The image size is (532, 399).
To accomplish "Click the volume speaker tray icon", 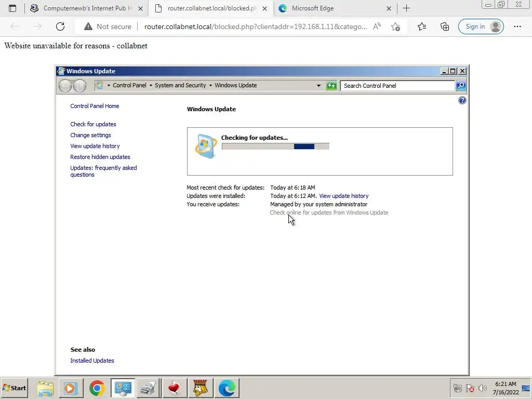I will 482,388.
